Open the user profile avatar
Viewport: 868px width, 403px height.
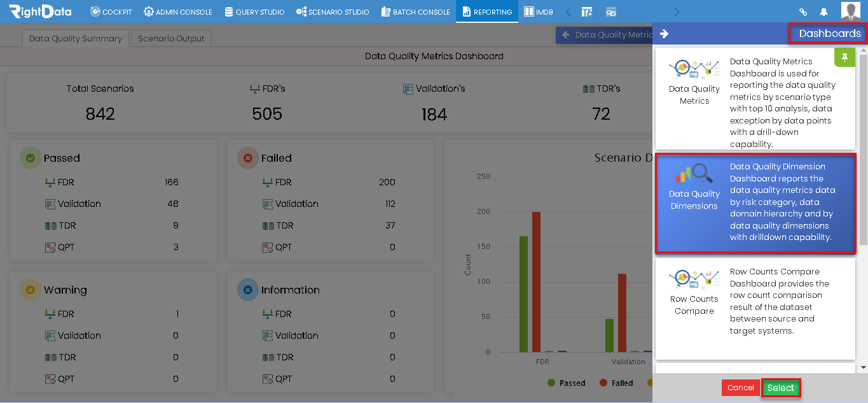tap(851, 11)
